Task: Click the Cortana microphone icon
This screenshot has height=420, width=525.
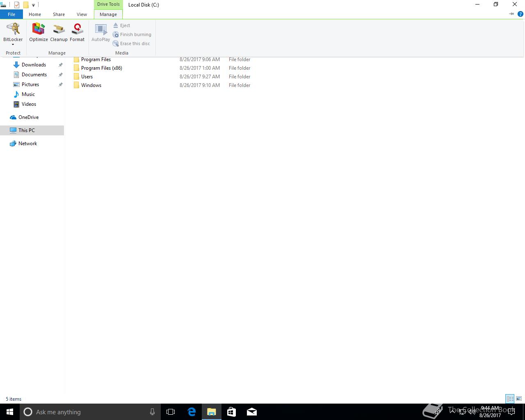Action: coord(152,412)
